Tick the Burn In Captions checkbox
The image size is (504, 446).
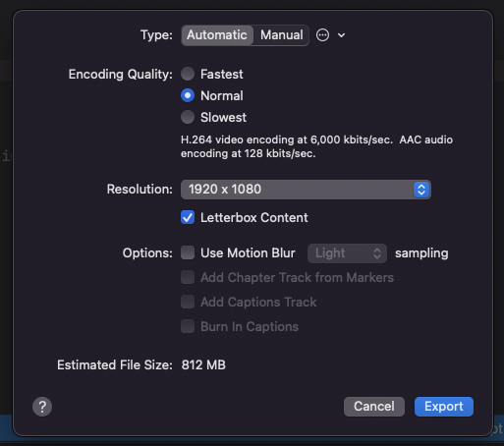(188, 326)
